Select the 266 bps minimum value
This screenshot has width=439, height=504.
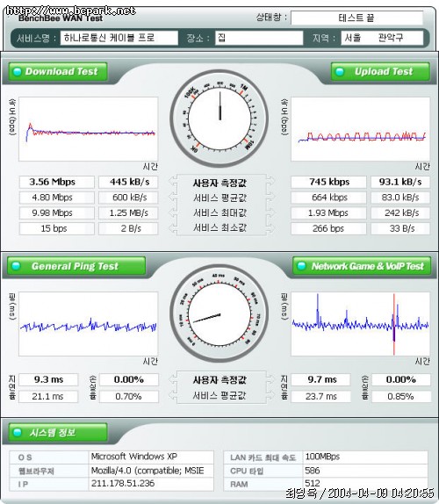[328, 228]
